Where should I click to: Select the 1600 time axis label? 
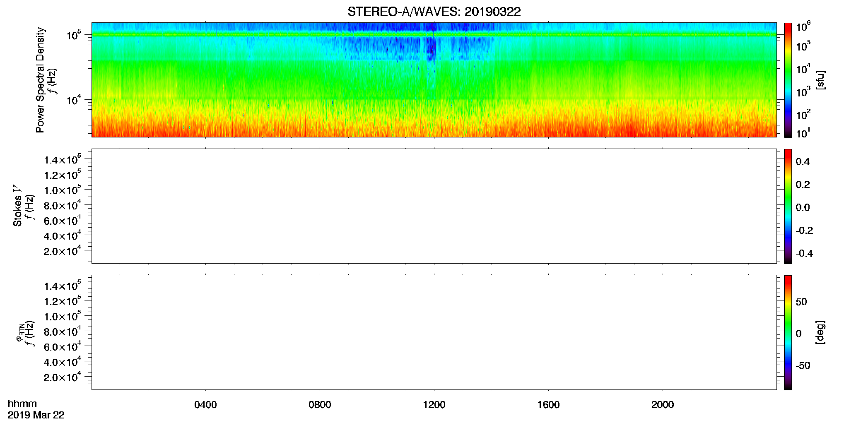[x=548, y=405]
